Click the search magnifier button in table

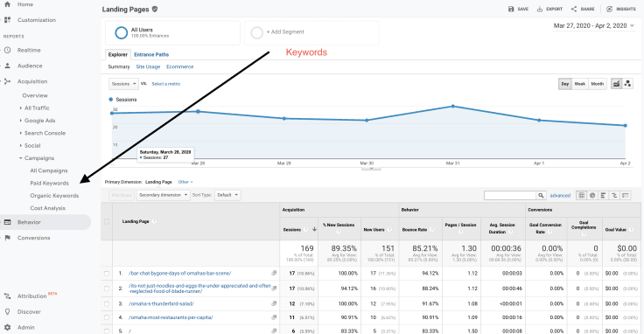click(542, 195)
